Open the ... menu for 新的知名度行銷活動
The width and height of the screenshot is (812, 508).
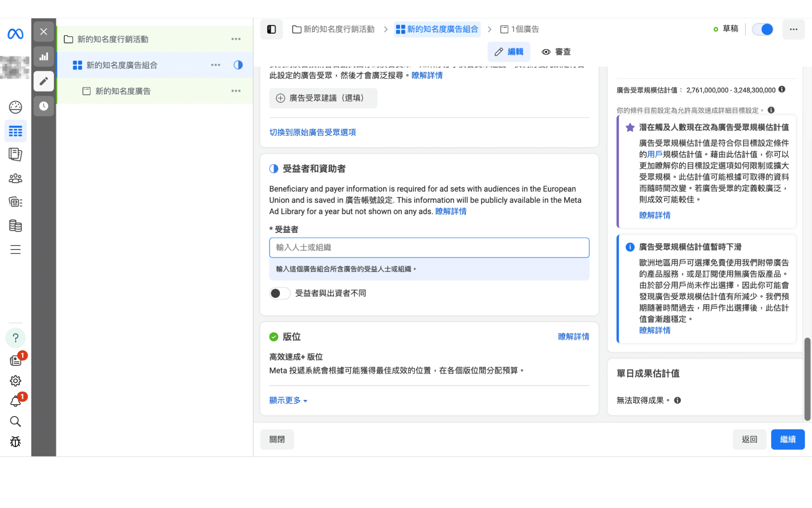[x=236, y=39]
